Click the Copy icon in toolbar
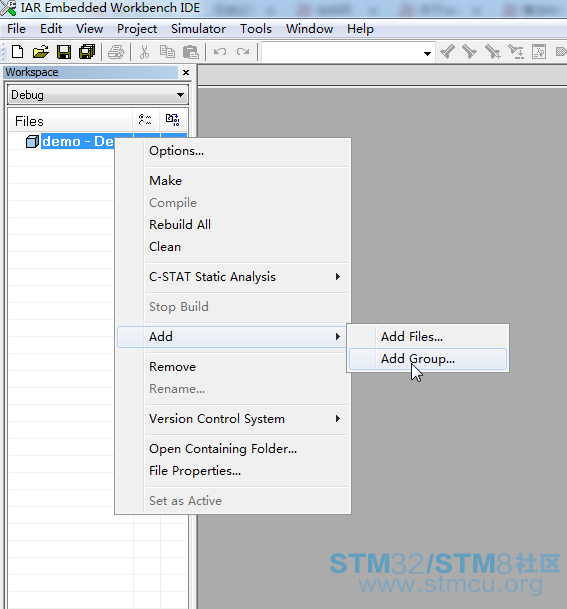 [167, 52]
